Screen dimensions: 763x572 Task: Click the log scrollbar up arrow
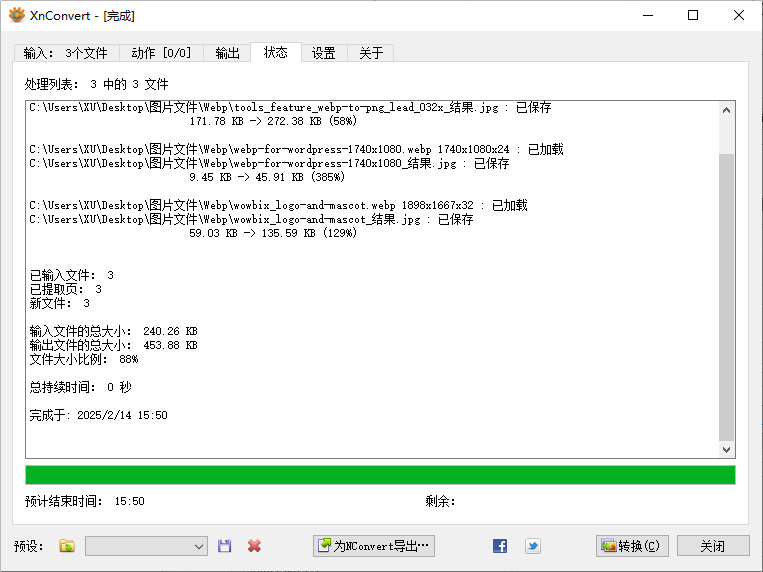(x=727, y=108)
